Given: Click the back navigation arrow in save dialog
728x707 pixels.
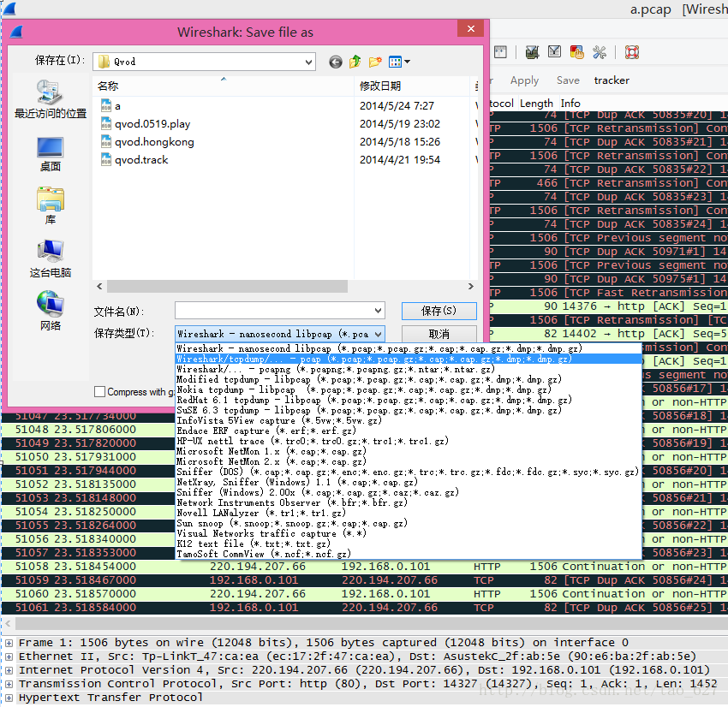Looking at the screenshot, I should coord(335,62).
